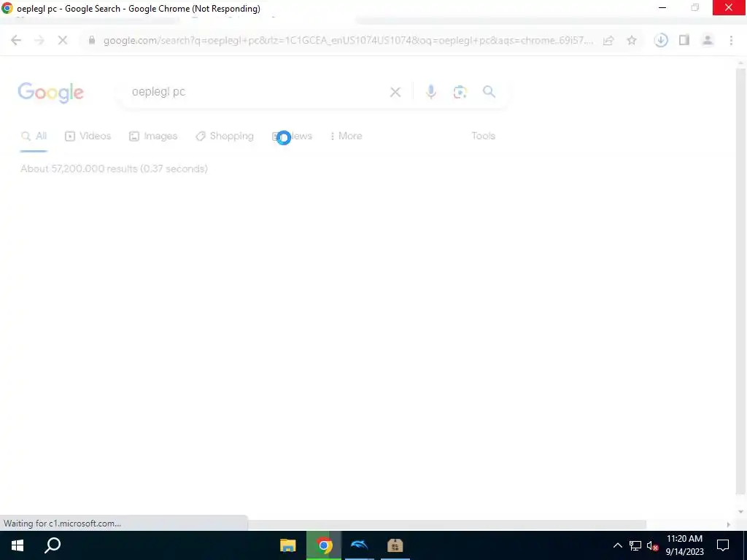Open the taskbar clock and date
Image resolution: width=747 pixels, height=560 pixels.
(x=684, y=545)
